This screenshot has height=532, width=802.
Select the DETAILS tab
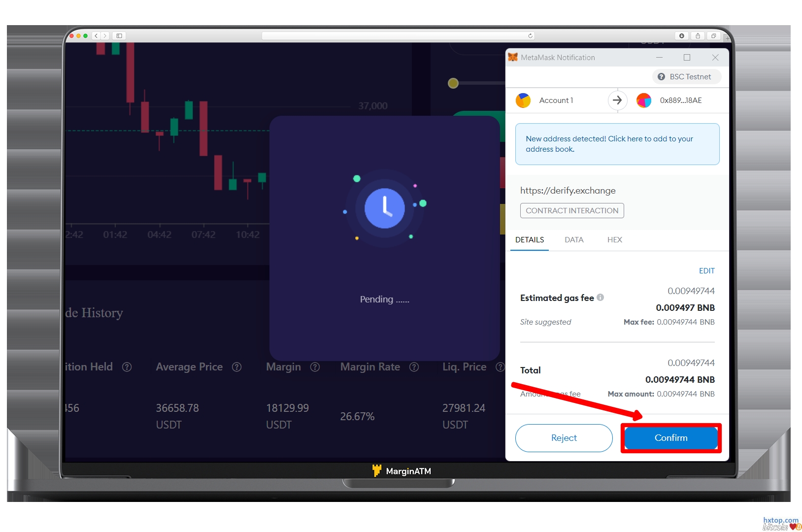point(530,240)
